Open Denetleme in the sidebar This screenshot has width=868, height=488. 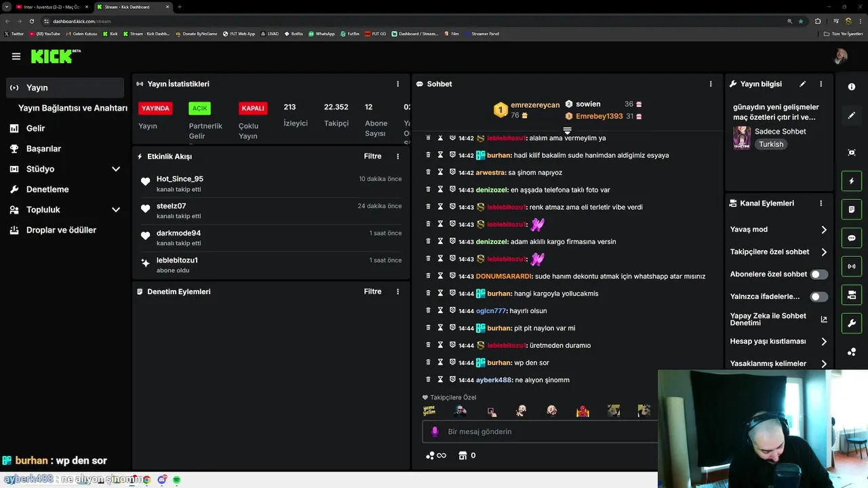pos(47,189)
